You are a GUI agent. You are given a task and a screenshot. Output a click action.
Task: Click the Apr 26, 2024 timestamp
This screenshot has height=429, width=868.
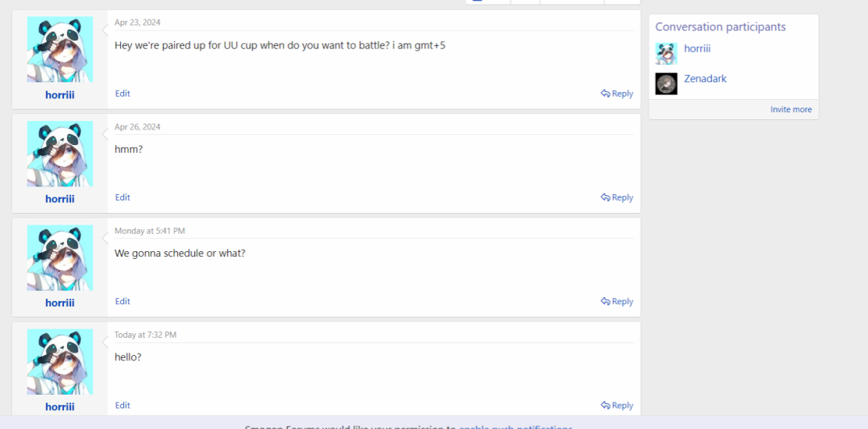point(137,127)
